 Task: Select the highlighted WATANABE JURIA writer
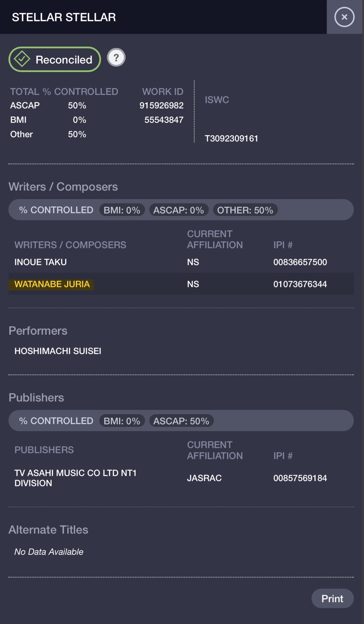click(52, 284)
